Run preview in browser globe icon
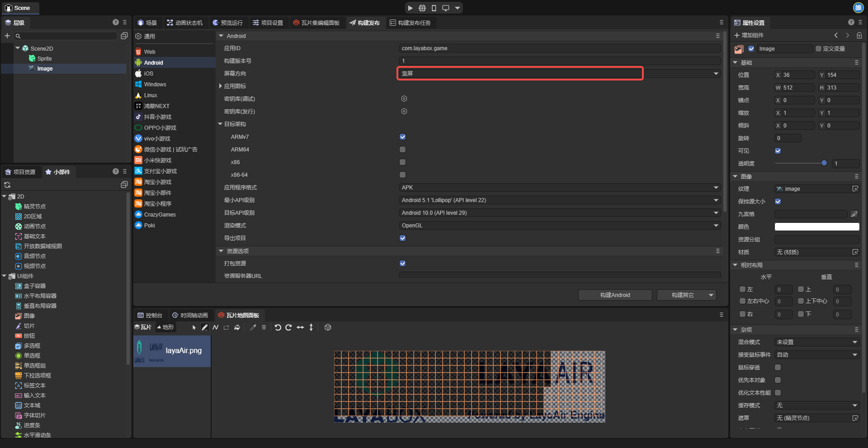This screenshot has width=868, height=448. [x=422, y=8]
